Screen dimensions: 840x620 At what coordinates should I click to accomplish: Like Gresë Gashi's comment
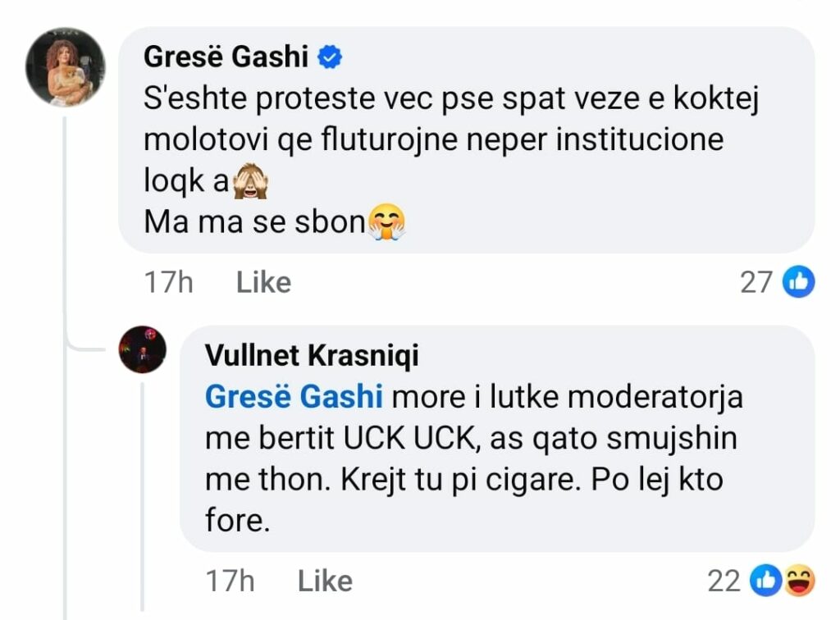click(x=263, y=282)
